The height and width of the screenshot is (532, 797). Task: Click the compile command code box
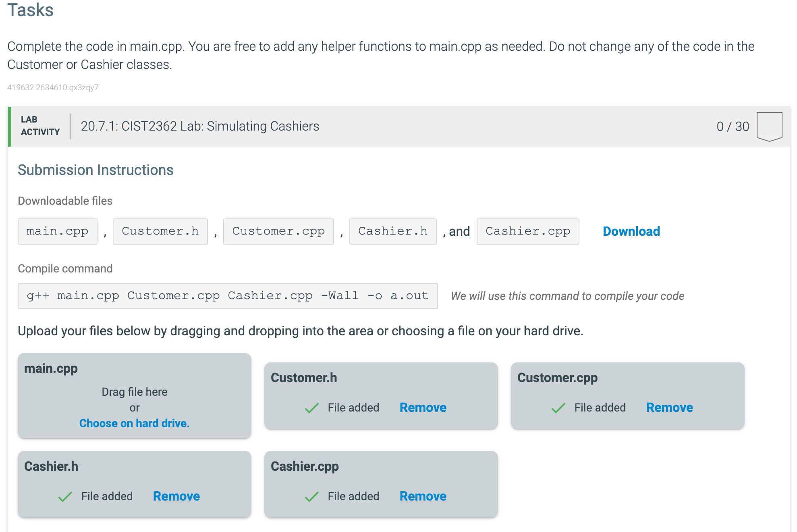coord(228,296)
